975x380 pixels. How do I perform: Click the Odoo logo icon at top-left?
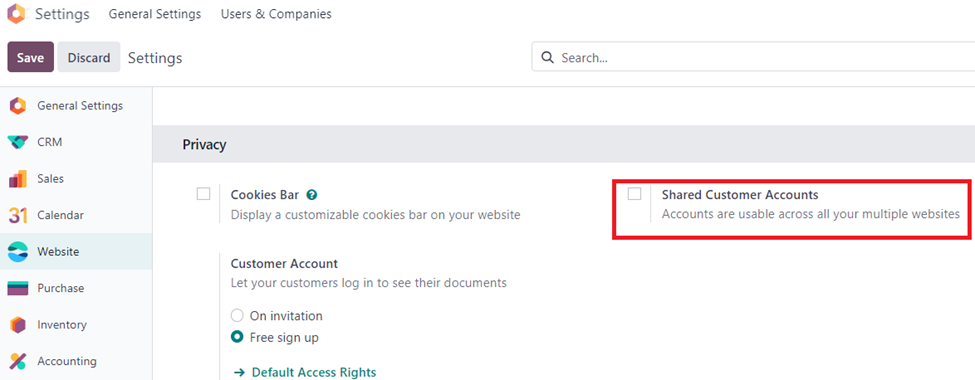[x=18, y=14]
